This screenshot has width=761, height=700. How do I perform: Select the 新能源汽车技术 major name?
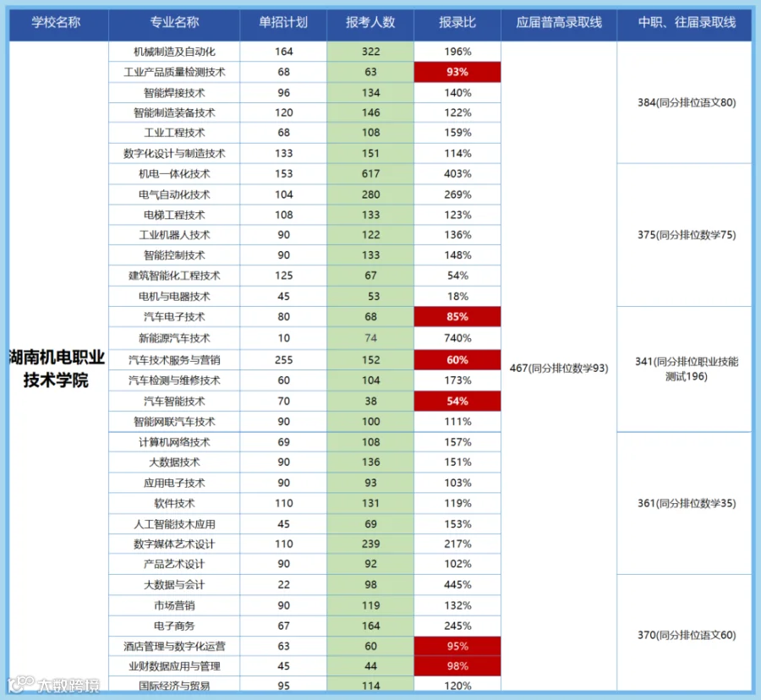(174, 338)
